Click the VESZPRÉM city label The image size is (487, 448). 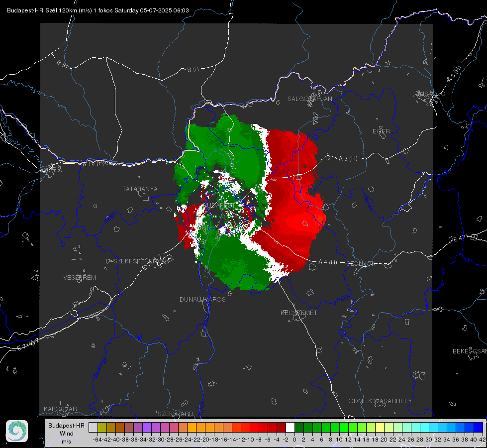[x=80, y=278]
